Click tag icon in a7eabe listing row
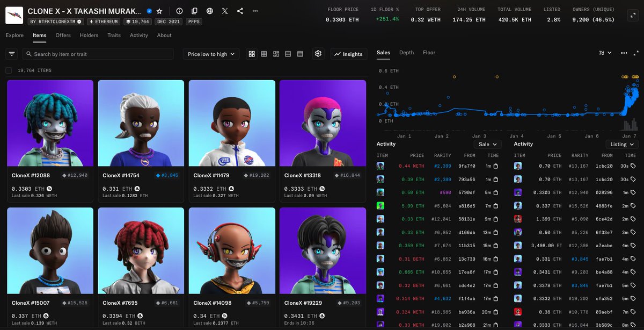The width and height of the screenshot is (644, 330). pyautogui.click(x=633, y=245)
